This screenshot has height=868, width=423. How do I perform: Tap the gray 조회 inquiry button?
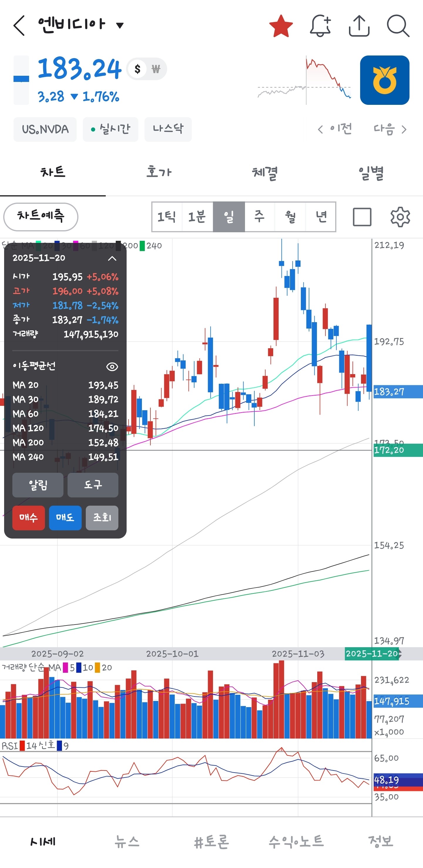(102, 518)
